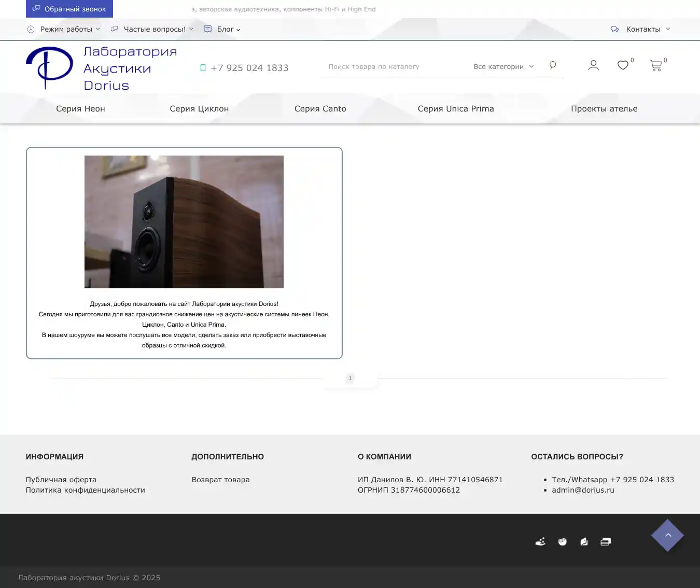Open the Все категории dropdown
Image resolution: width=700 pixels, height=588 pixels.
(x=503, y=67)
